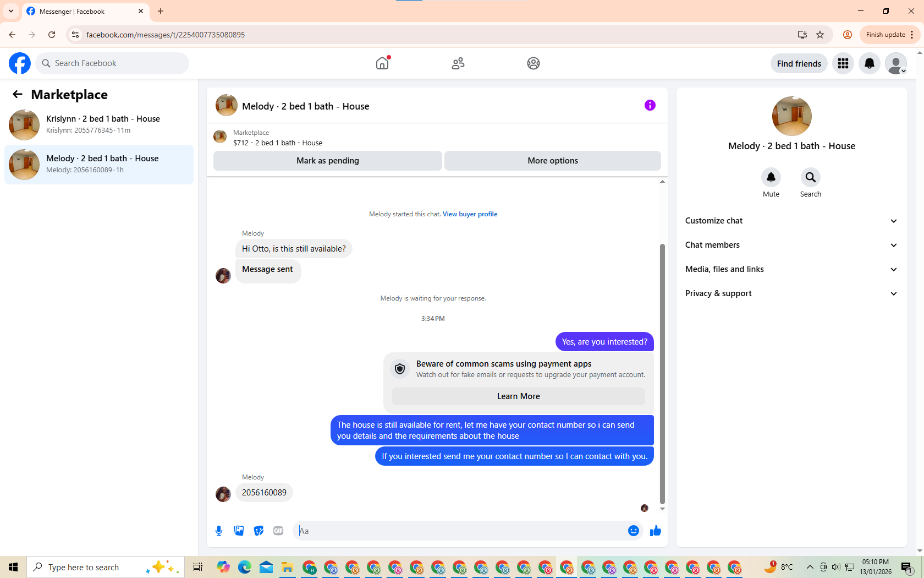This screenshot has height=578, width=924.
Task: Go back in browser history
Action: pos(12,35)
